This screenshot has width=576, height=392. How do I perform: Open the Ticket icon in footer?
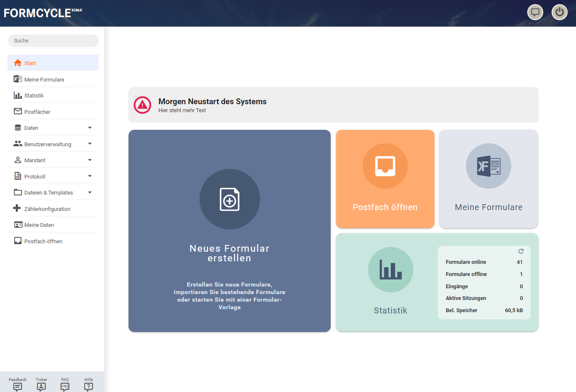tap(41, 387)
